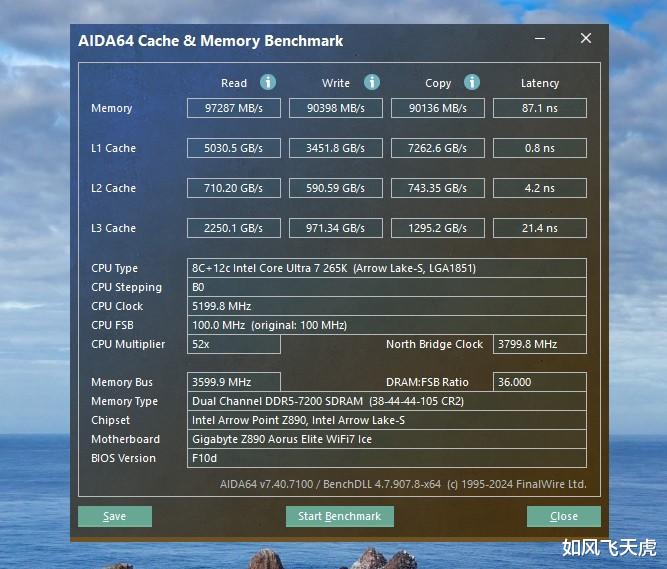This screenshot has height=569, width=667.
Task: Click the Write column header
Action: coord(336,83)
